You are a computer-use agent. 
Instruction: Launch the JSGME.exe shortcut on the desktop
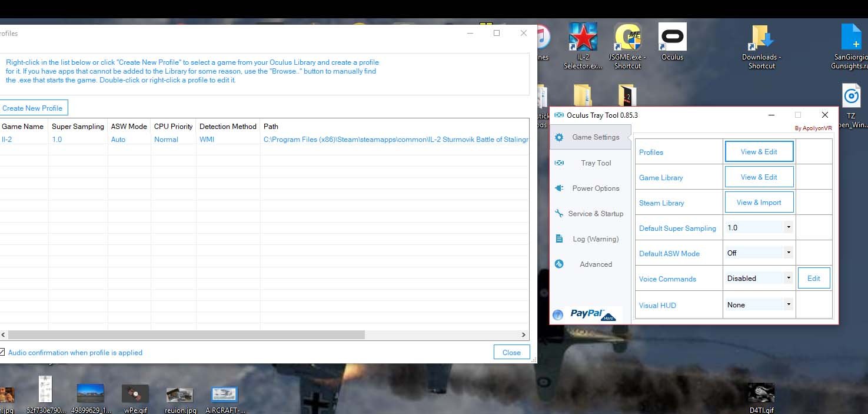click(x=627, y=46)
